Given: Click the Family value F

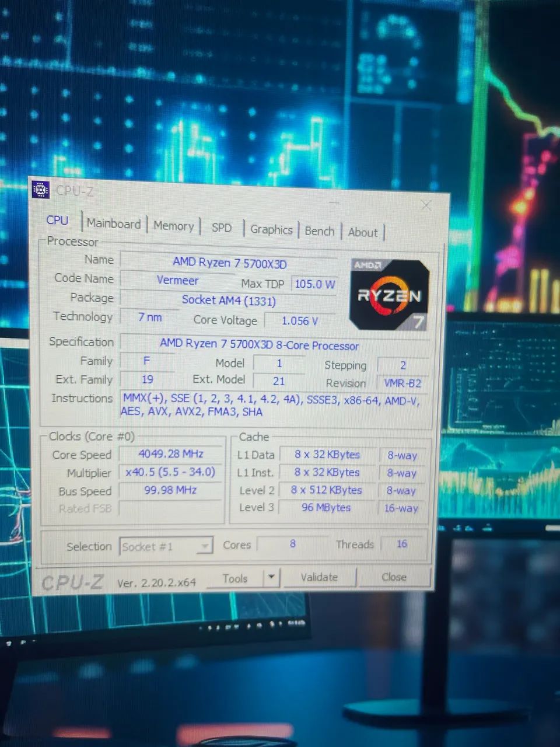Looking at the screenshot, I should click(x=146, y=361).
